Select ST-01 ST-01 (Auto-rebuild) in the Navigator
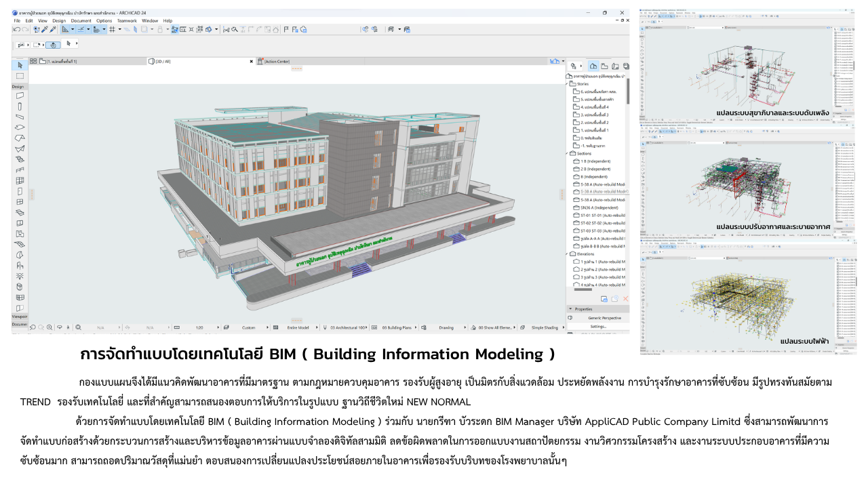The height and width of the screenshot is (488, 868). pos(599,216)
